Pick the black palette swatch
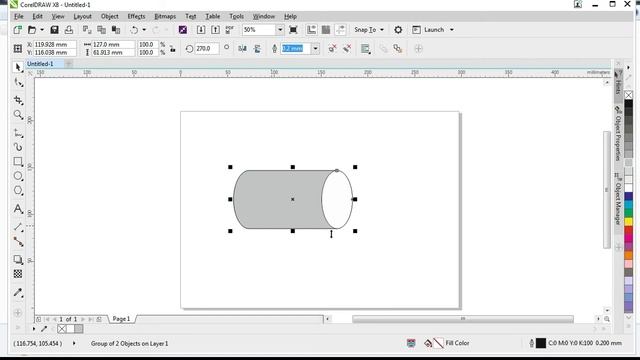640x360 pixels. click(628, 104)
